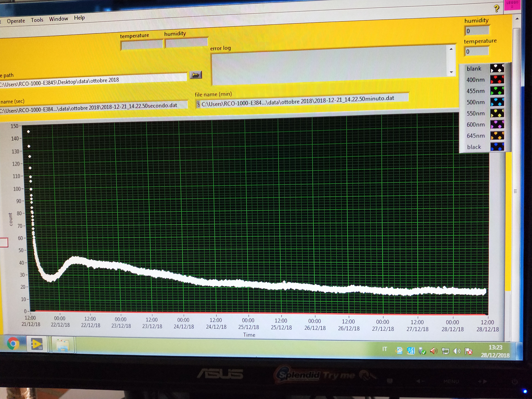Open the Operate menu
Viewport: 532px width, 399px height.
click(16, 21)
